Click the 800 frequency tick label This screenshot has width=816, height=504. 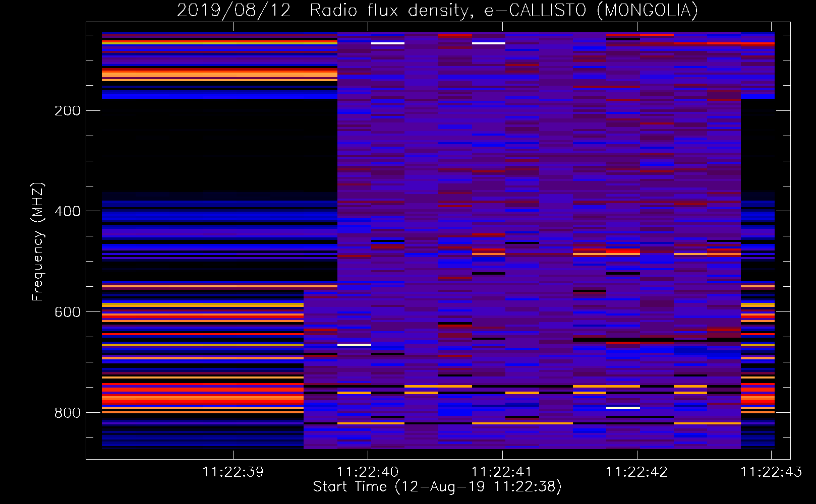click(x=68, y=413)
